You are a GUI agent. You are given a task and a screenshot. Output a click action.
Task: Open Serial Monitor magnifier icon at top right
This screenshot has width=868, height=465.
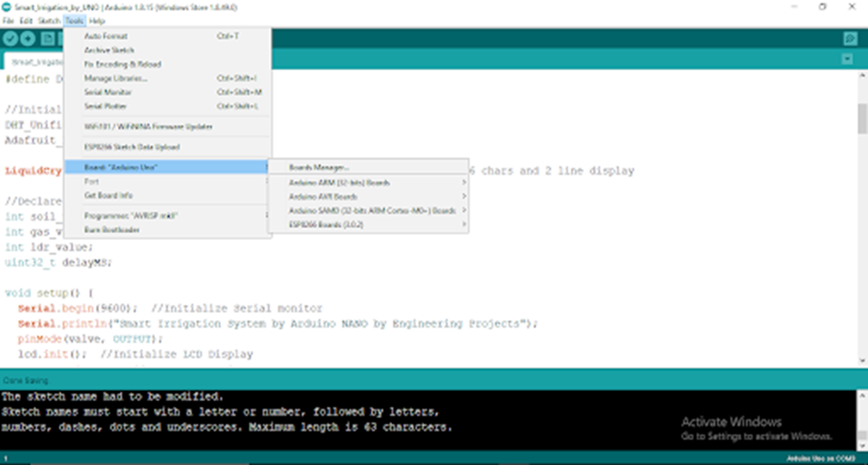[x=849, y=39]
